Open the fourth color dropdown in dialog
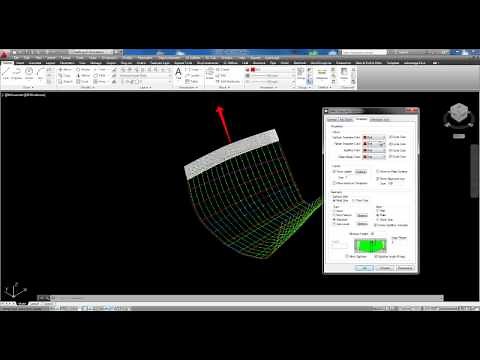 374,157
